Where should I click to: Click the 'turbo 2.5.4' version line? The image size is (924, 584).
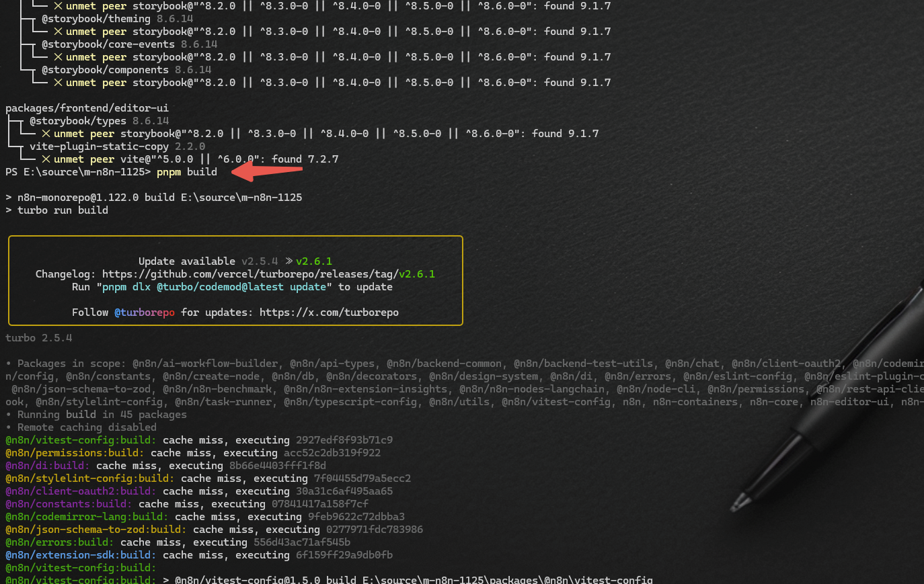point(38,338)
